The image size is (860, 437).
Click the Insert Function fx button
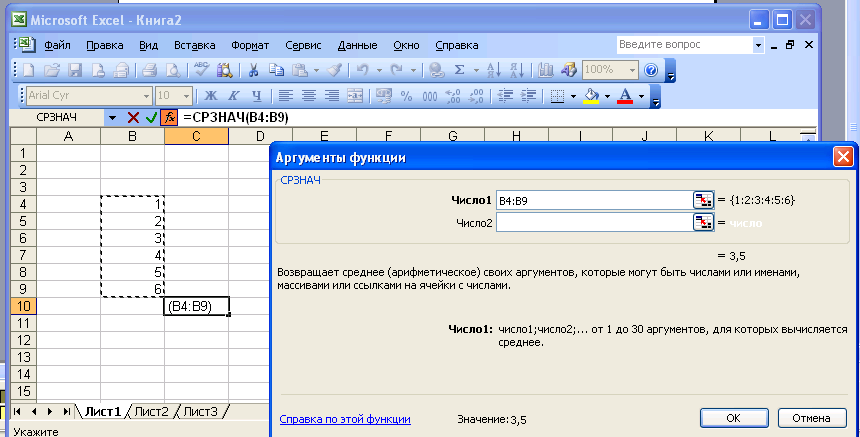[169, 118]
